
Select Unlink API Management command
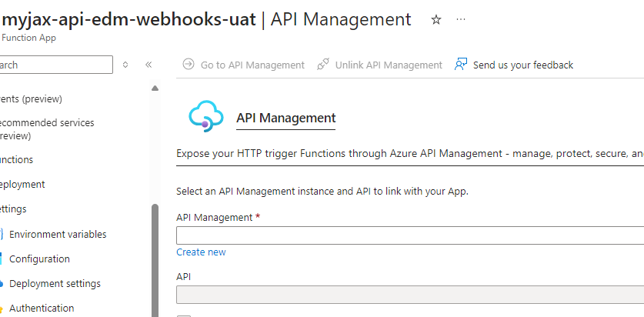(380, 65)
